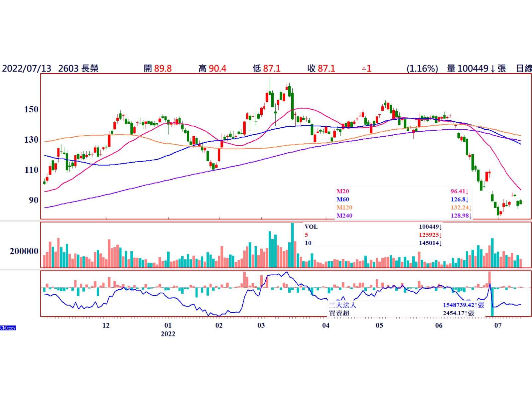Click the 200000 volume axis label
532x399 pixels.
coord(24,251)
